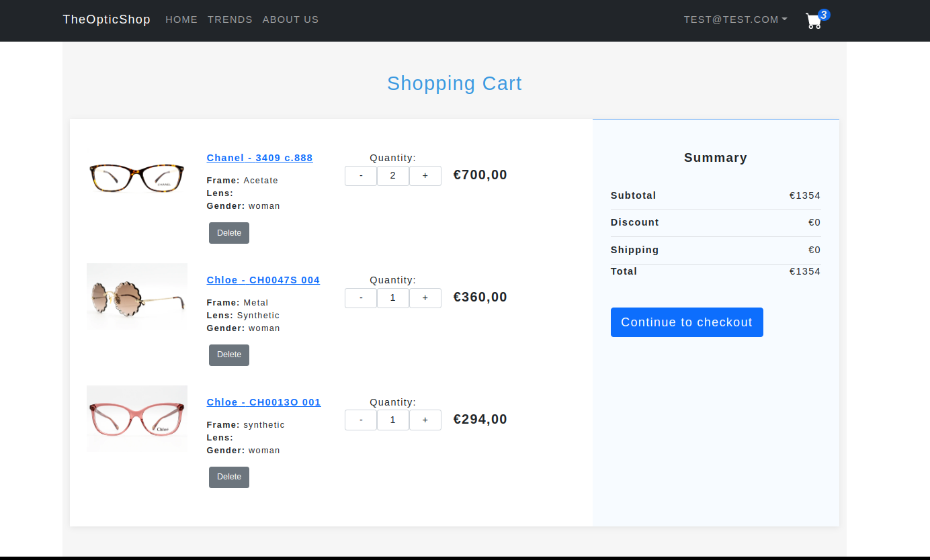Viewport: 930px width, 560px height.
Task: Click 'Lens: Synthetic' text
Action: [x=243, y=316]
